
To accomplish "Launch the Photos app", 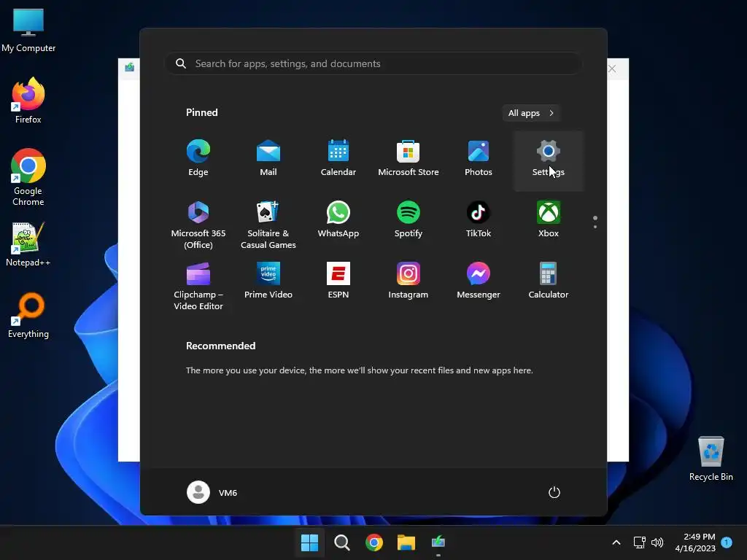I will tap(479, 159).
